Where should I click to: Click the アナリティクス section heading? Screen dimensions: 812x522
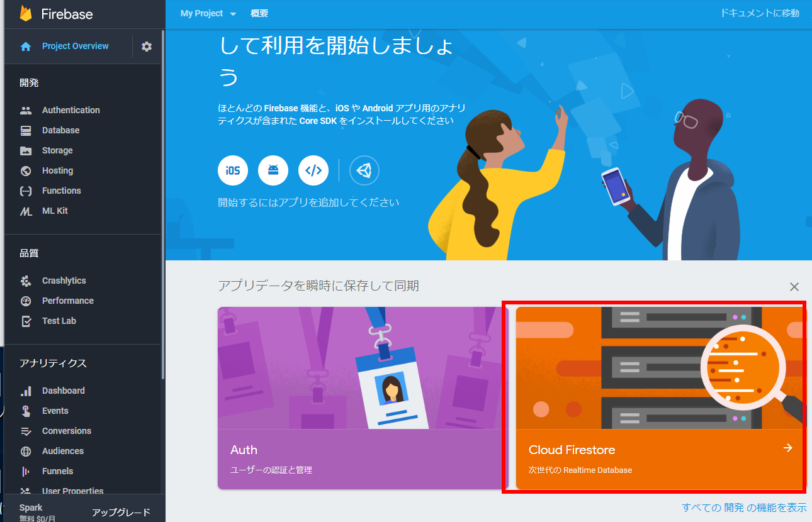pyautogui.click(x=53, y=363)
